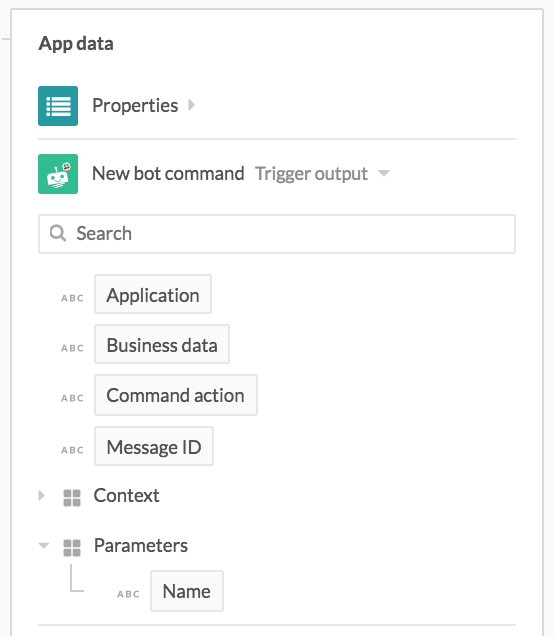This screenshot has height=636, width=554.
Task: Click the Parameters grid icon
Action: point(72,548)
